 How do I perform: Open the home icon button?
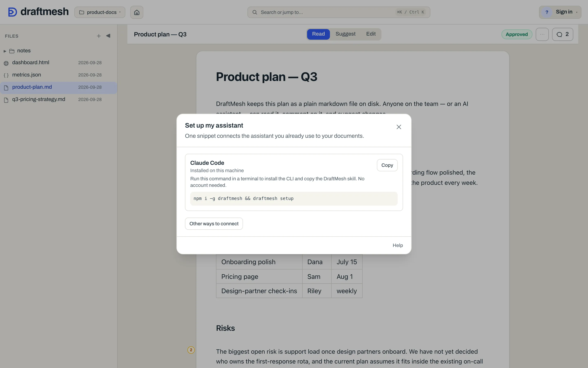137,12
